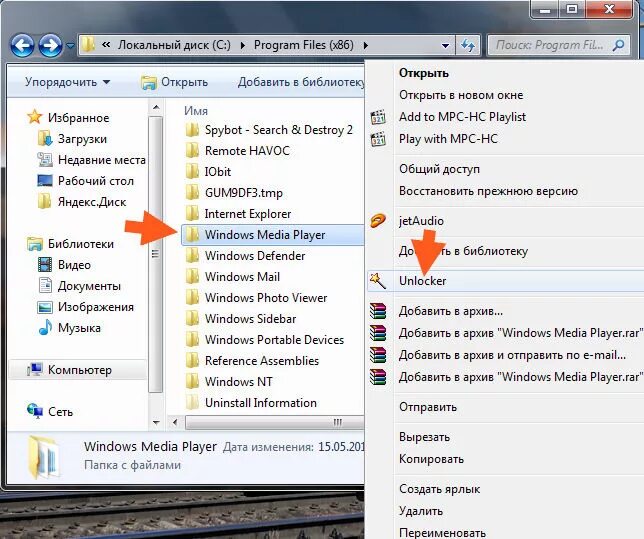Select the Windows NT folder
The image size is (644, 539).
pyautogui.click(x=228, y=381)
